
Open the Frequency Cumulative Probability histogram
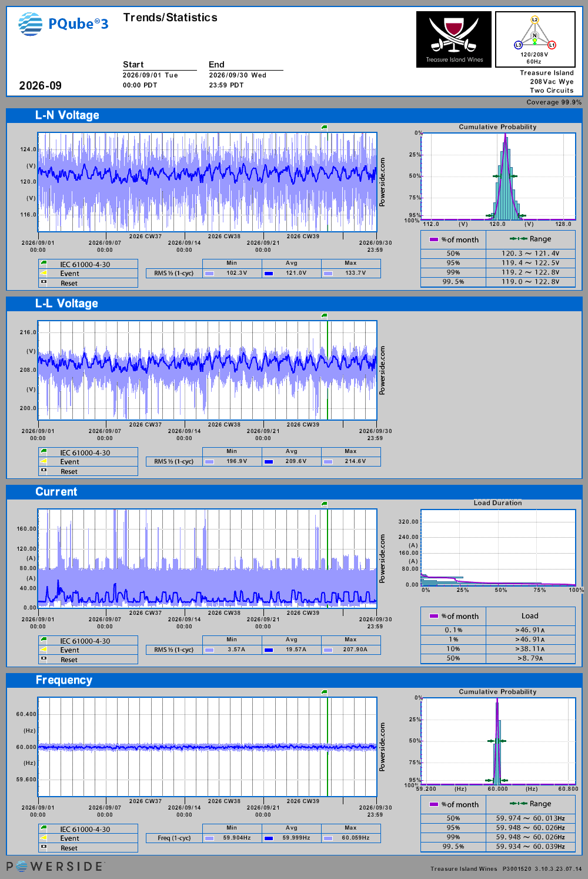(x=499, y=741)
